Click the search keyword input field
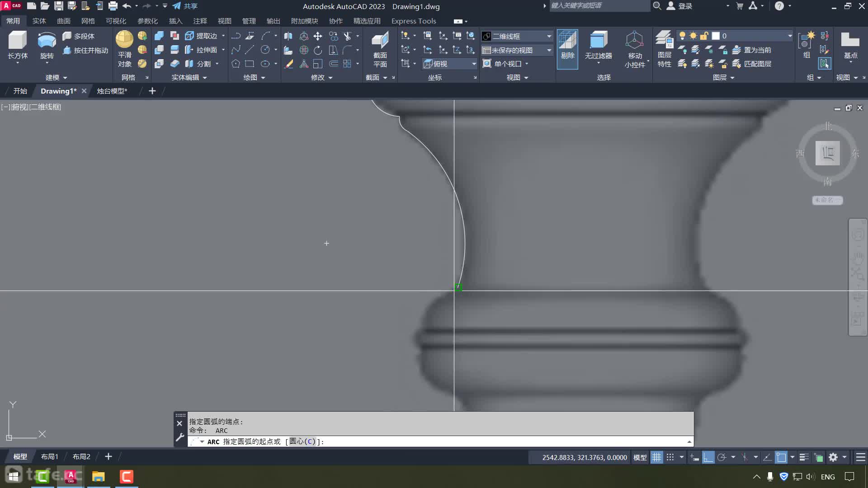 599,6
